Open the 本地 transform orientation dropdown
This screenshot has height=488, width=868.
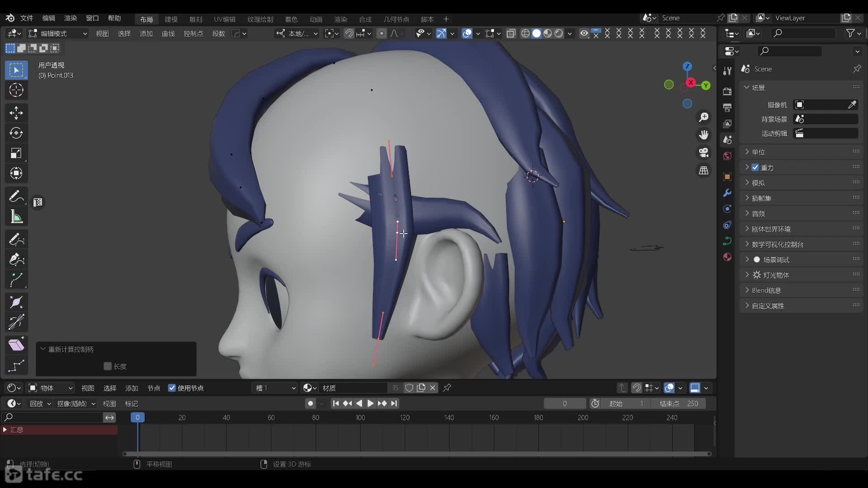(x=297, y=33)
